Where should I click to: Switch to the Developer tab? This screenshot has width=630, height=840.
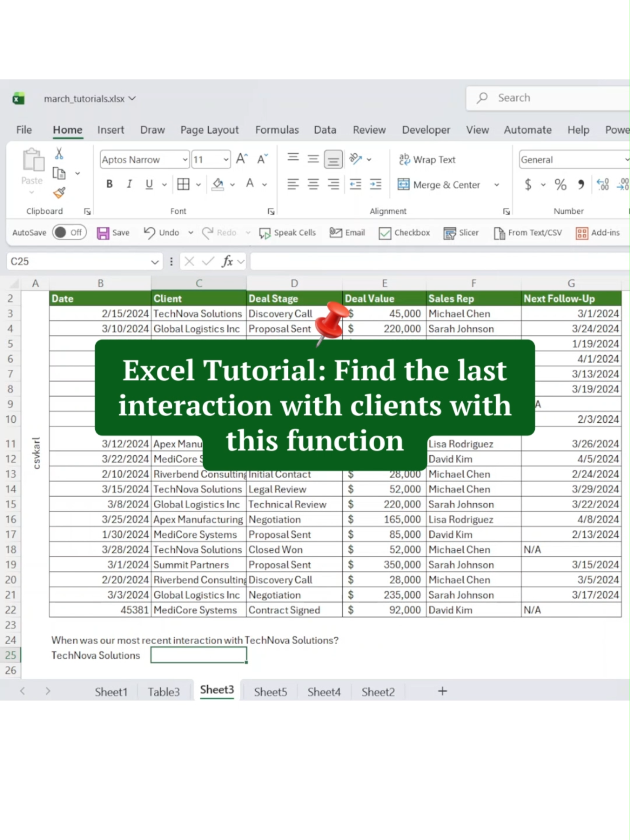pos(426,130)
